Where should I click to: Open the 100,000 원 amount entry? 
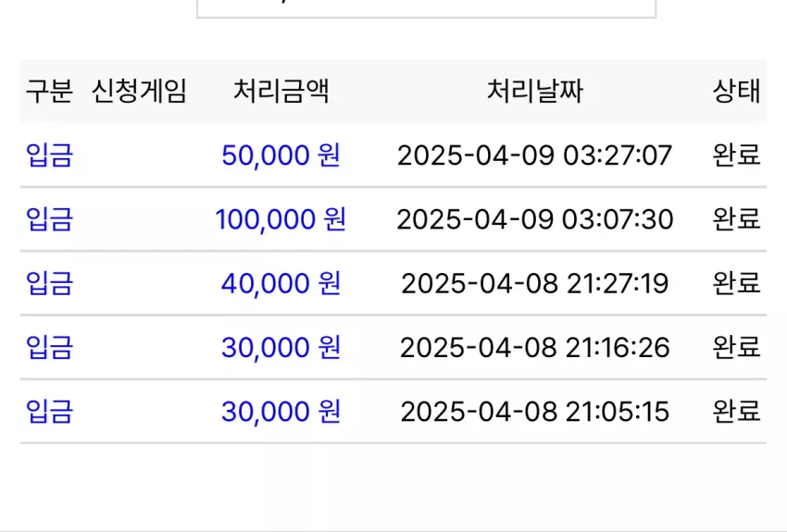[281, 219]
